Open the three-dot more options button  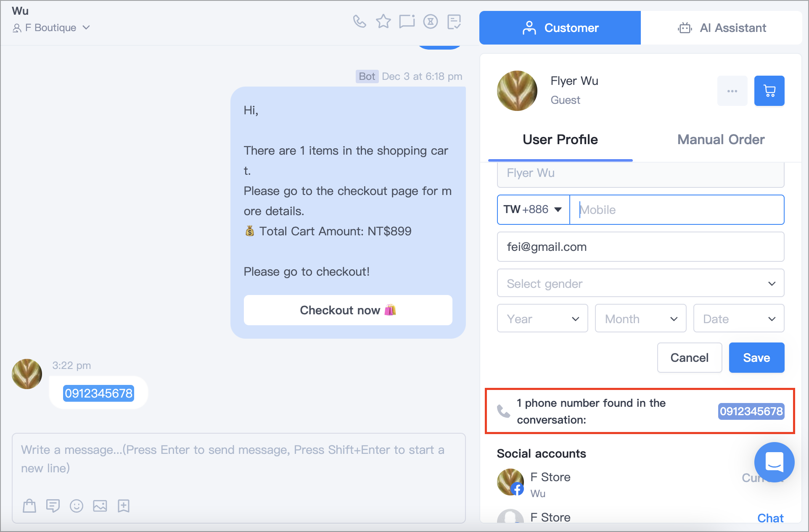pos(732,91)
